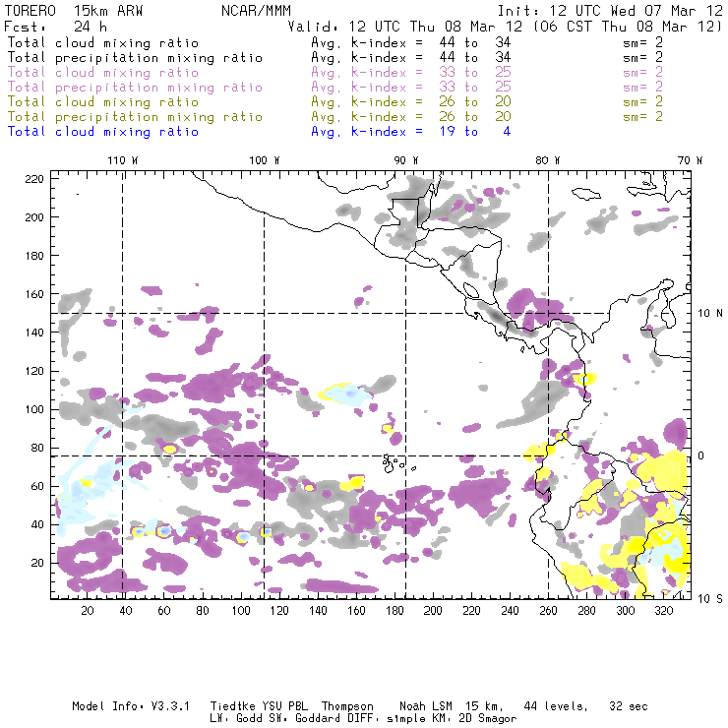Click the Lake Nicaragua outline on the map

tap(471, 290)
